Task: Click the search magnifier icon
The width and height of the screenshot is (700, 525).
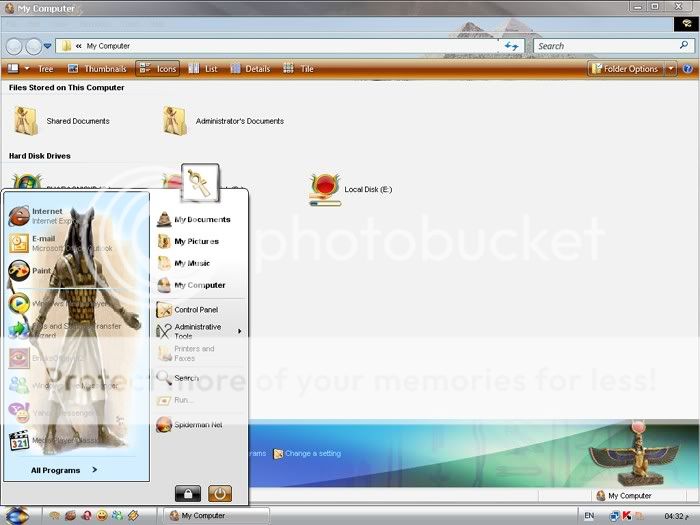Action: click(x=684, y=46)
